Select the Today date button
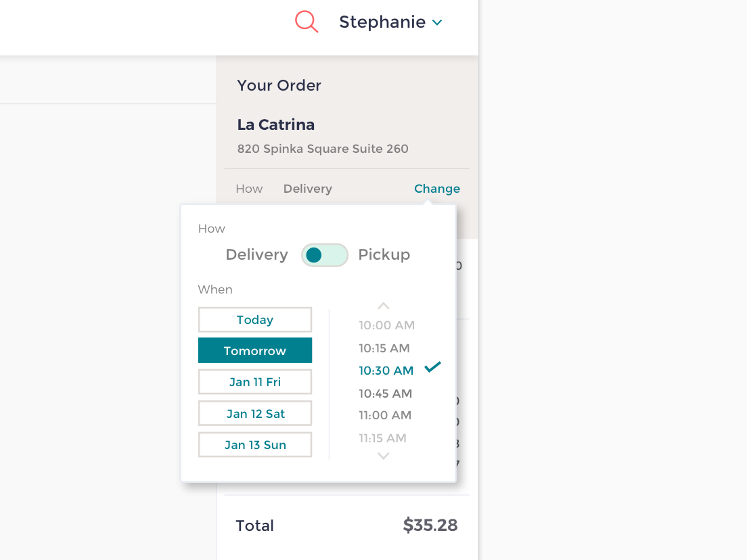This screenshot has height=560, width=747. 254,319
